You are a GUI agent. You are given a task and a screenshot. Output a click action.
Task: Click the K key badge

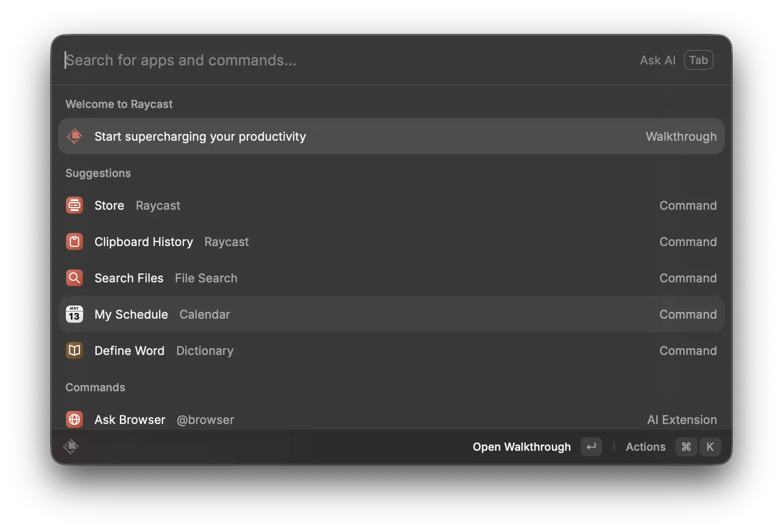(x=710, y=447)
